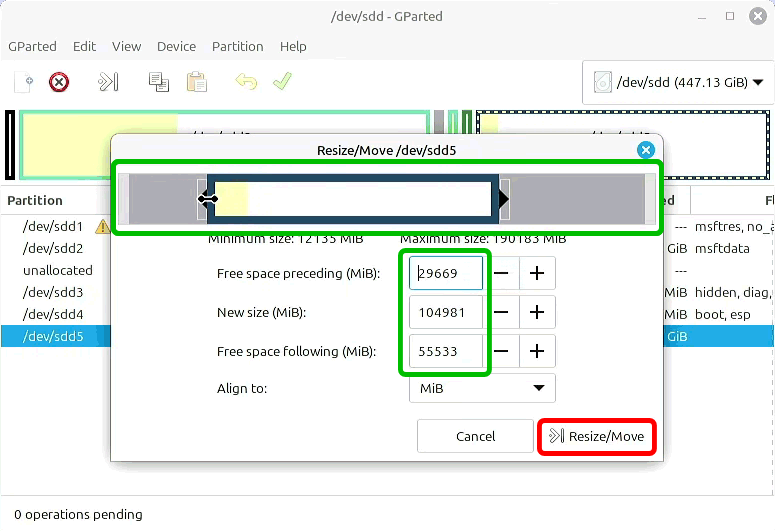Click the delete partition toolbar icon
This screenshot has width=775, height=532.
tap(59, 82)
